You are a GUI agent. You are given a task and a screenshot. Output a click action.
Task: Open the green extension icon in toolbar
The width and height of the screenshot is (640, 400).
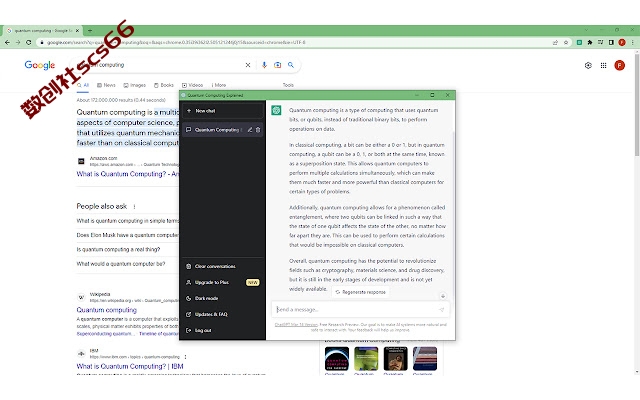click(579, 42)
